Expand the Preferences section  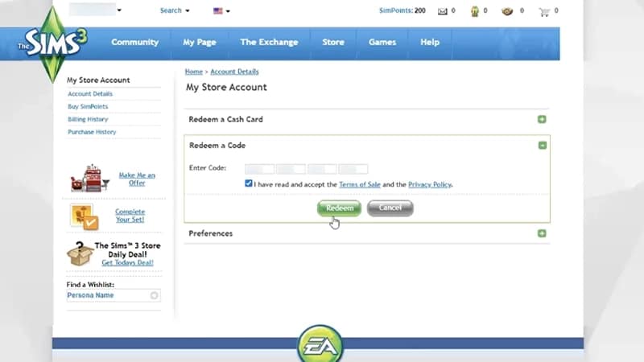pyautogui.click(x=542, y=233)
